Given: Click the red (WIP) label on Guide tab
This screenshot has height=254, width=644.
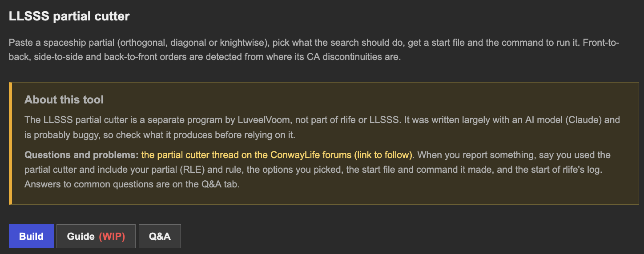Looking at the screenshot, I should click(112, 236).
